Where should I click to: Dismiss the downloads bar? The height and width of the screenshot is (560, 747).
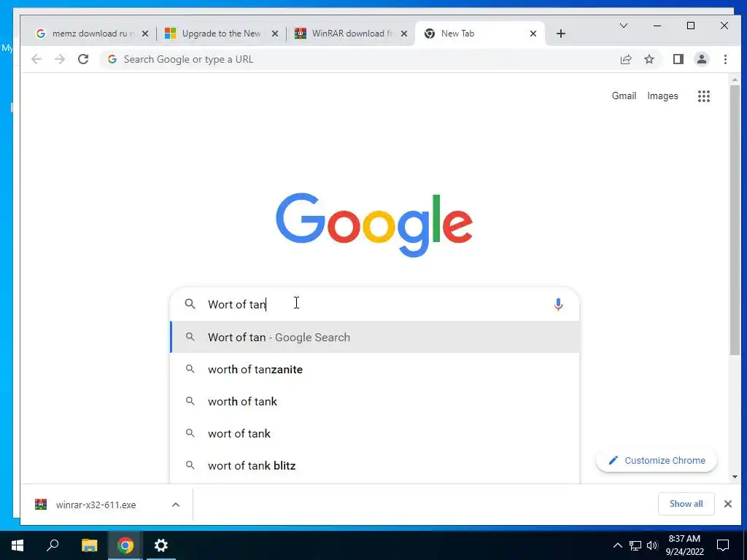pyautogui.click(x=727, y=504)
